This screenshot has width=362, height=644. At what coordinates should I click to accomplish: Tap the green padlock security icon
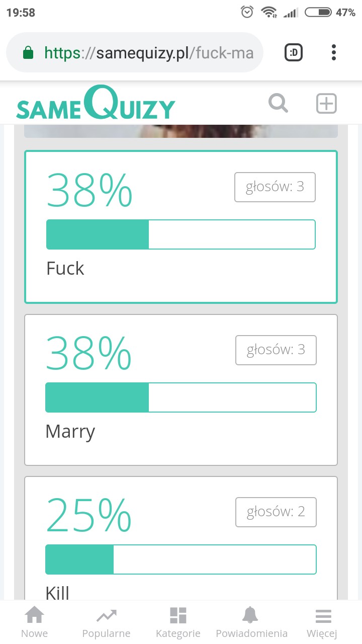(x=28, y=53)
